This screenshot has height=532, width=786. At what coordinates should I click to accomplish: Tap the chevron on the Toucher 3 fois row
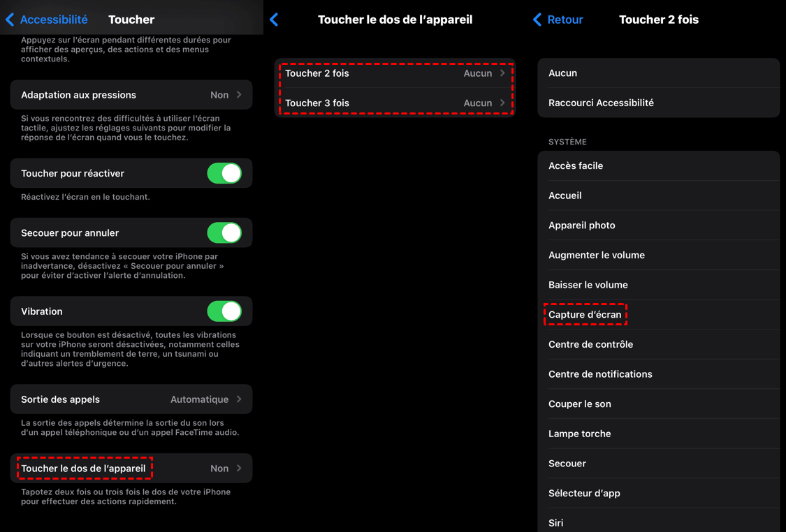point(502,103)
